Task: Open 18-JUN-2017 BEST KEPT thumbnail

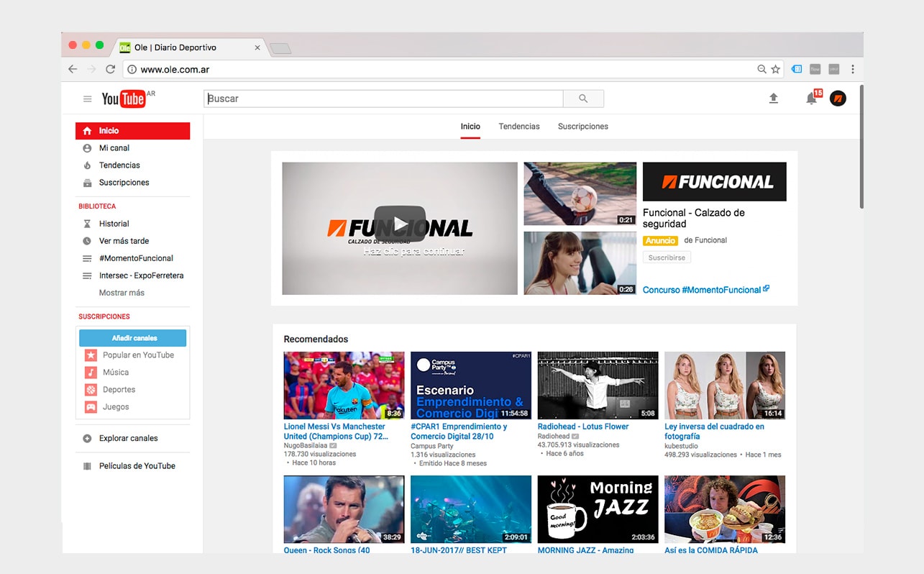Action: (471, 509)
